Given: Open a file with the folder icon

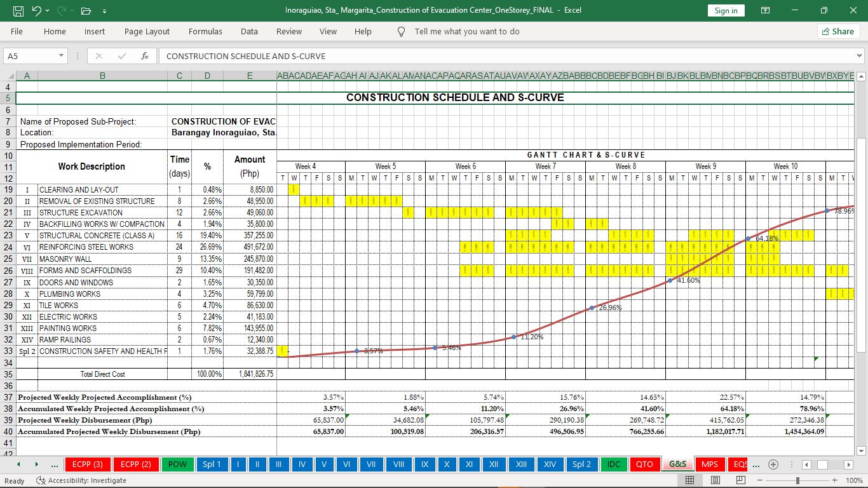Looking at the screenshot, I should pyautogui.click(x=86, y=11).
